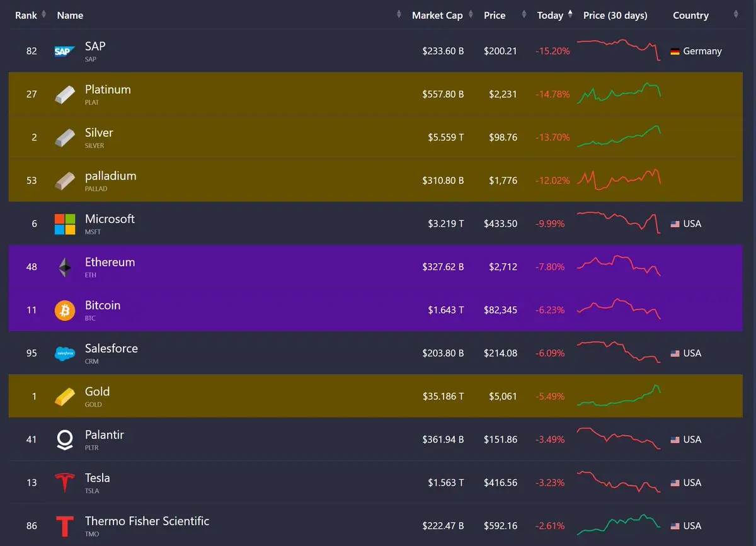The height and width of the screenshot is (546, 756).
Task: Click the Palantir logo icon
Action: pyautogui.click(x=64, y=440)
